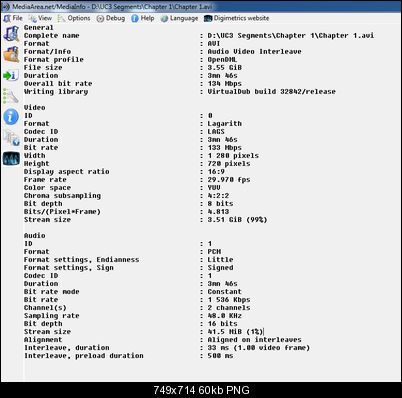Click the Bits/(Pixel*Frame) label

(x=62, y=211)
